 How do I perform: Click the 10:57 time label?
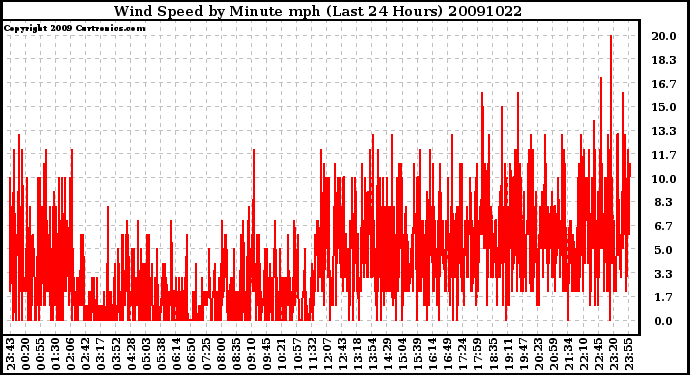[297, 354]
